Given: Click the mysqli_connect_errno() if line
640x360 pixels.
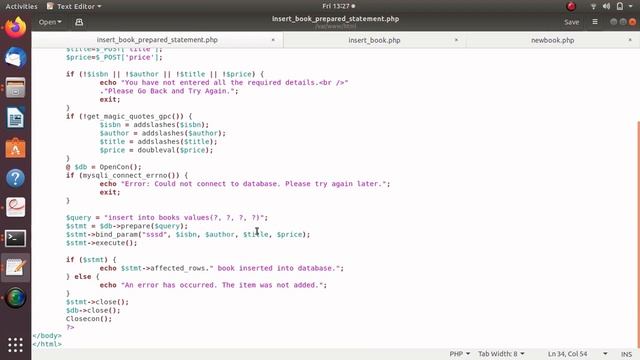Looking at the screenshot, I should pyautogui.click(x=127, y=175).
